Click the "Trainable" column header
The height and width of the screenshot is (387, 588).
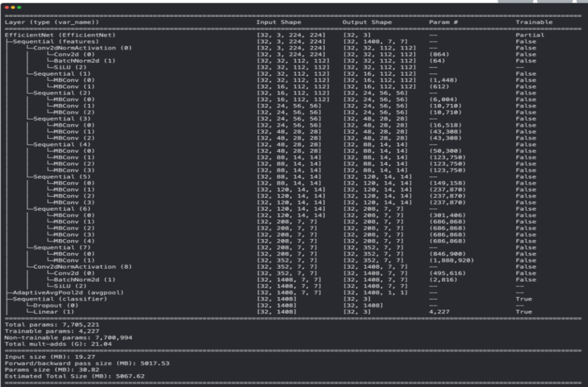click(x=534, y=22)
